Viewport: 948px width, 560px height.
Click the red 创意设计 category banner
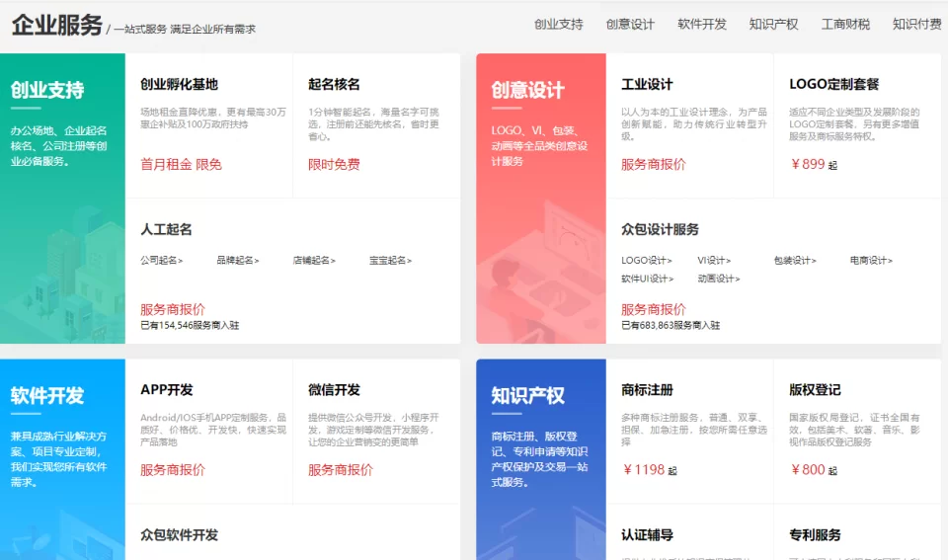(540, 198)
